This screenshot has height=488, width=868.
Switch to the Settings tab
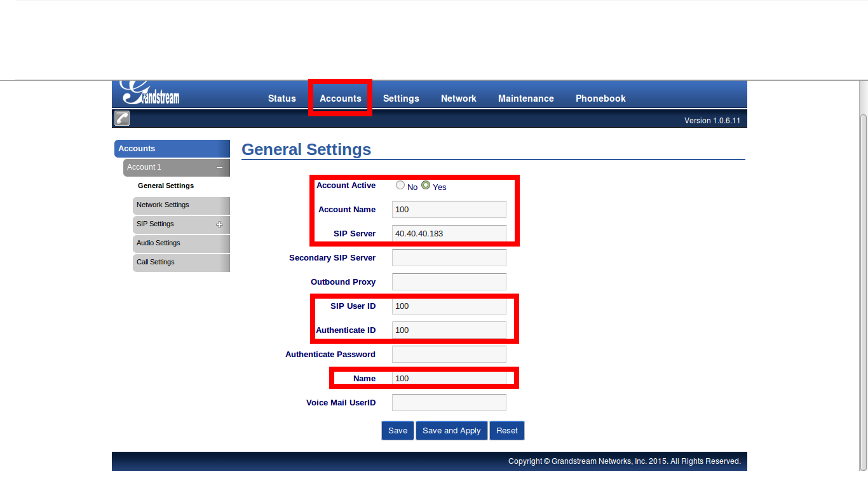pyautogui.click(x=401, y=98)
